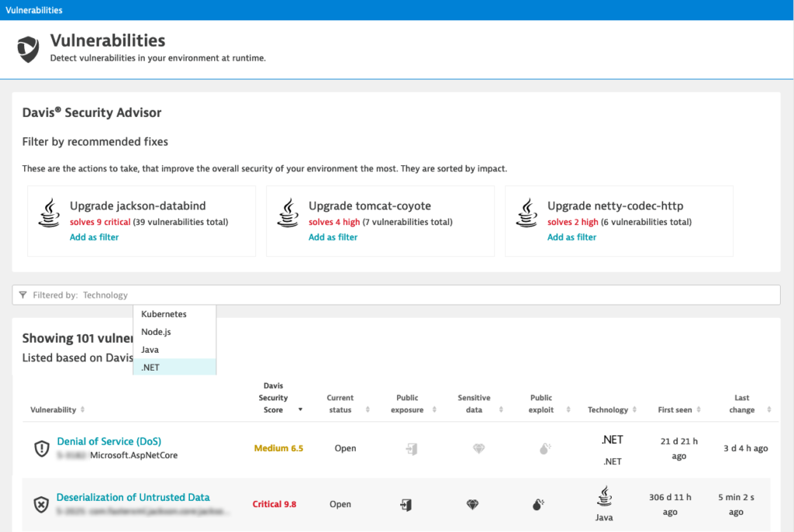Add netty-codec-http upgrade as filter
794x532 pixels.
coord(571,237)
